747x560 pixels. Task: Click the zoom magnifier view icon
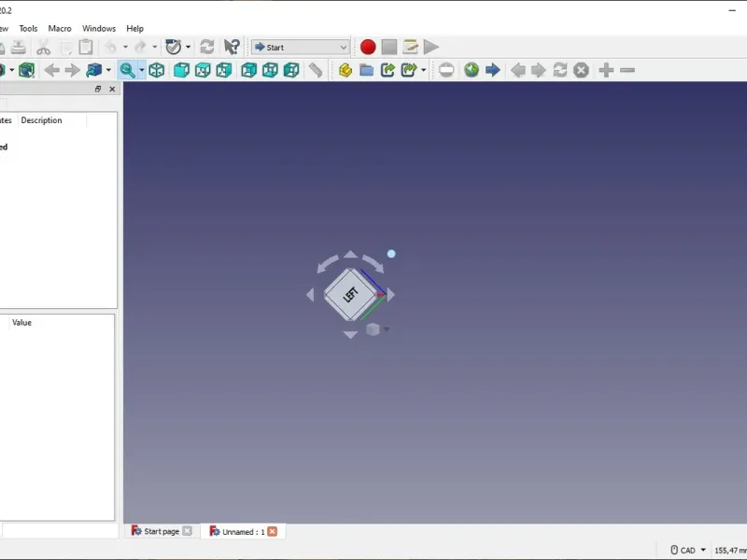point(127,71)
